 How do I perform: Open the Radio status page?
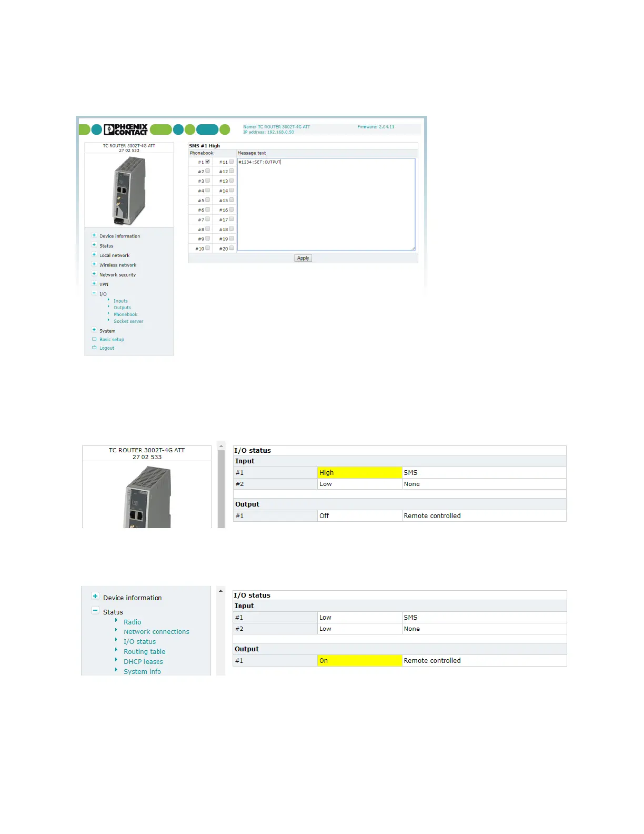pos(133,622)
